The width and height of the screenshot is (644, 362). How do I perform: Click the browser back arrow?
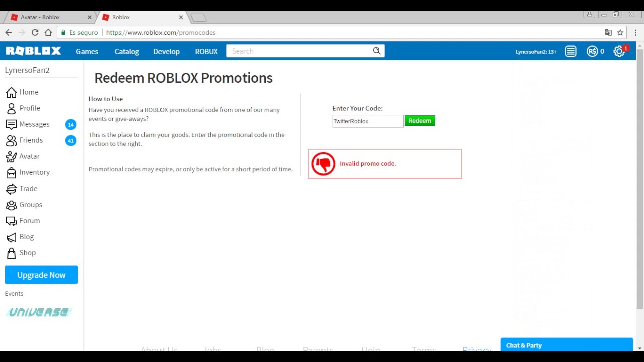(x=9, y=32)
